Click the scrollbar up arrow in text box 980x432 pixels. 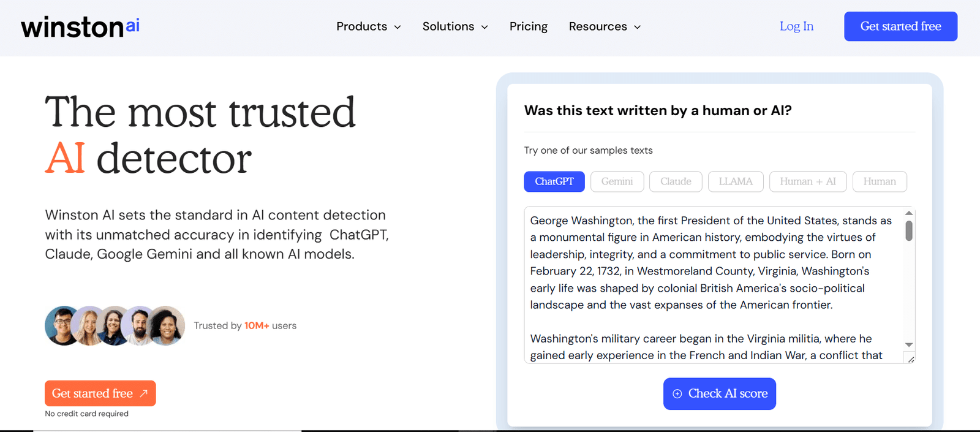tap(909, 213)
